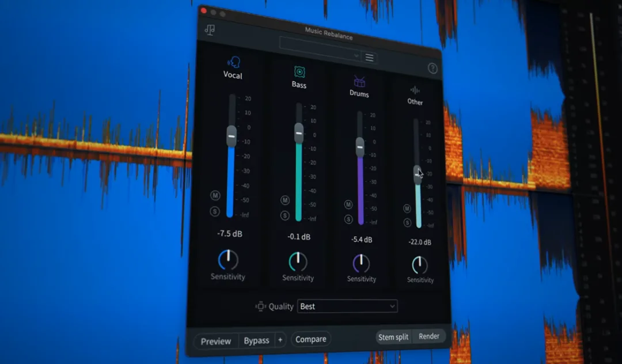Click the -7.5 dB Vocal value
622x364 pixels.
[230, 233]
